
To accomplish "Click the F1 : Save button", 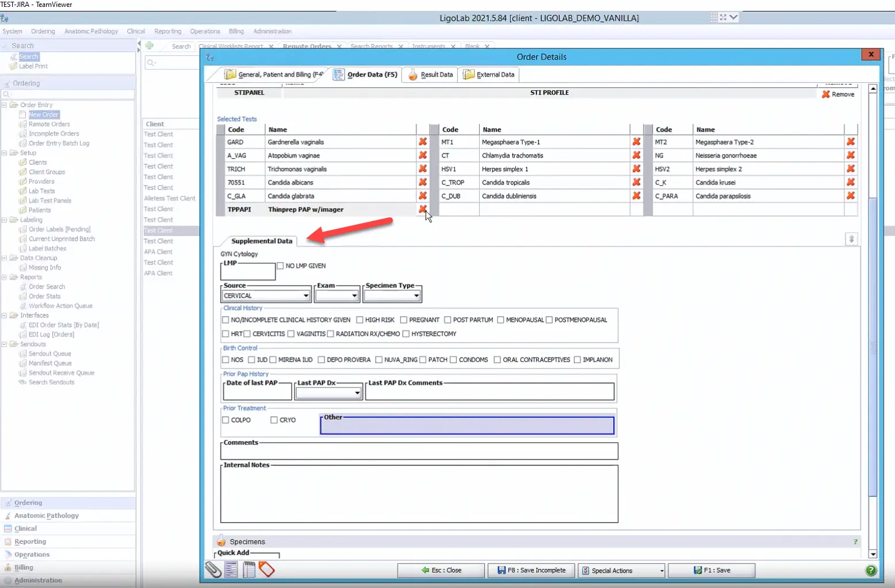I will coord(712,570).
